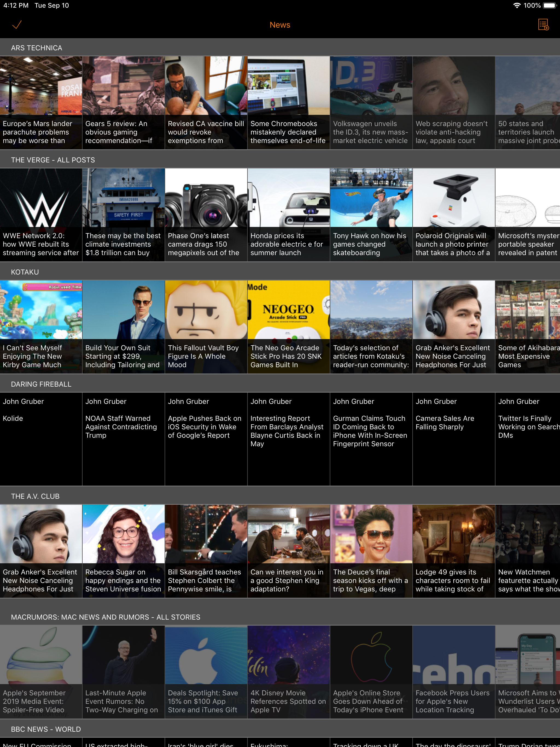This screenshot has height=747, width=560.
Task: Open the Kotaku section header
Action: pyautogui.click(x=25, y=272)
